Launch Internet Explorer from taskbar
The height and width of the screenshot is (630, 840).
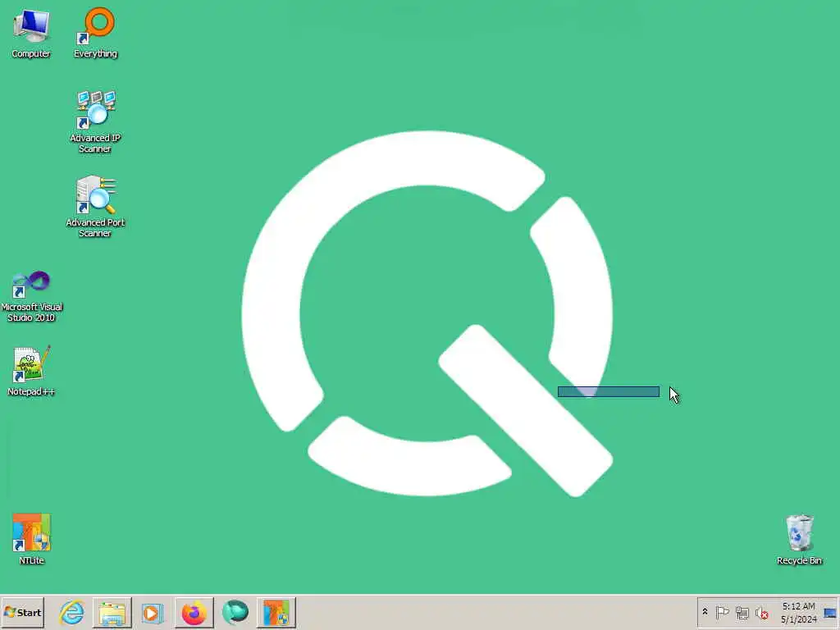pos(71,612)
